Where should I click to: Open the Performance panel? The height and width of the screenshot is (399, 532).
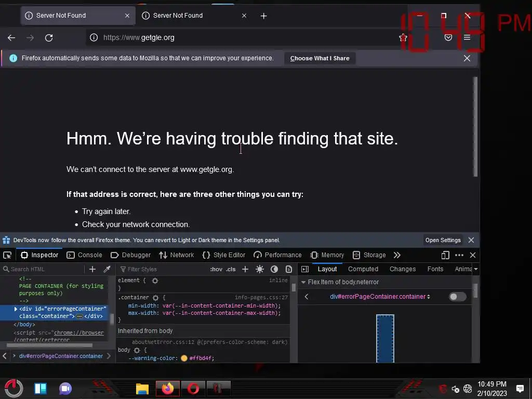[x=277, y=255]
